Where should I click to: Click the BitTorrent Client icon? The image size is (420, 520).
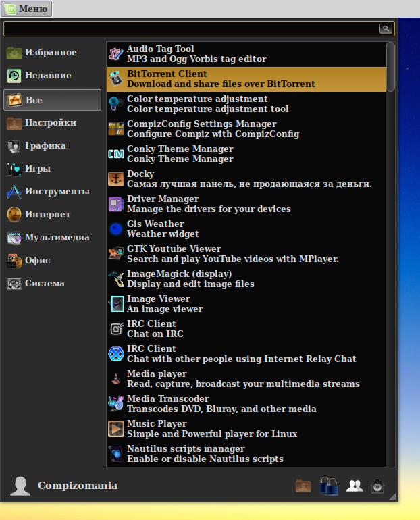(116, 79)
